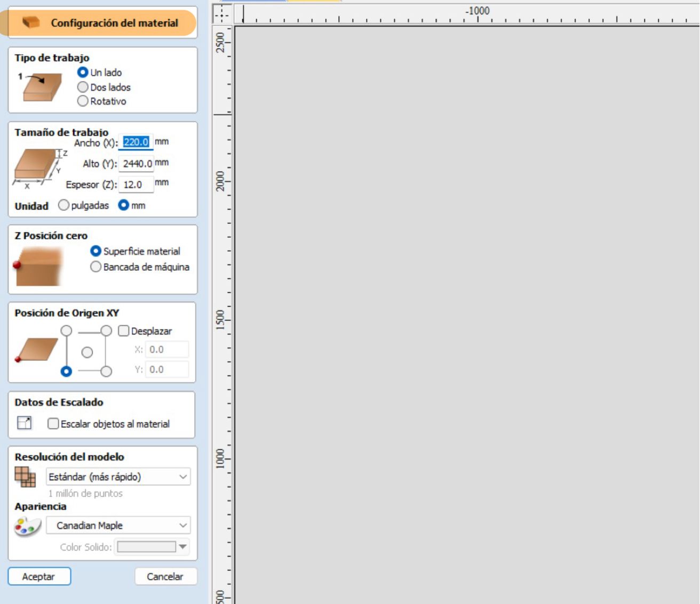Enable the Desplazar checkbox
700x604 pixels.
tap(123, 331)
